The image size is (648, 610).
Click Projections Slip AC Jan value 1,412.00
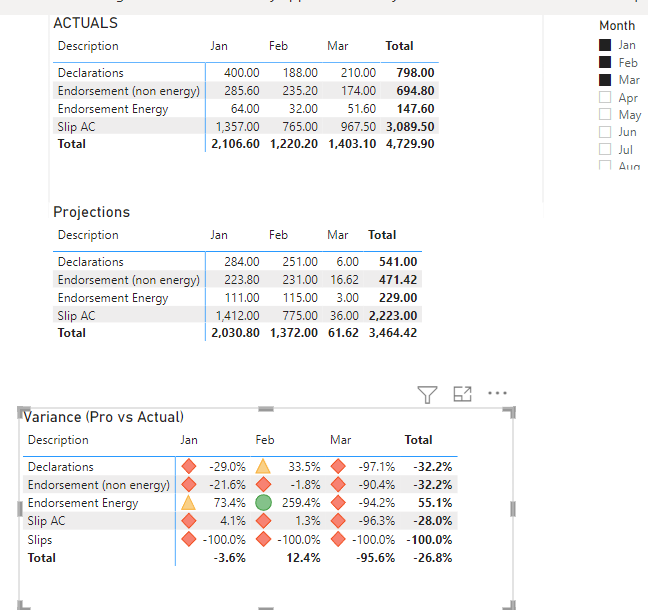238,316
